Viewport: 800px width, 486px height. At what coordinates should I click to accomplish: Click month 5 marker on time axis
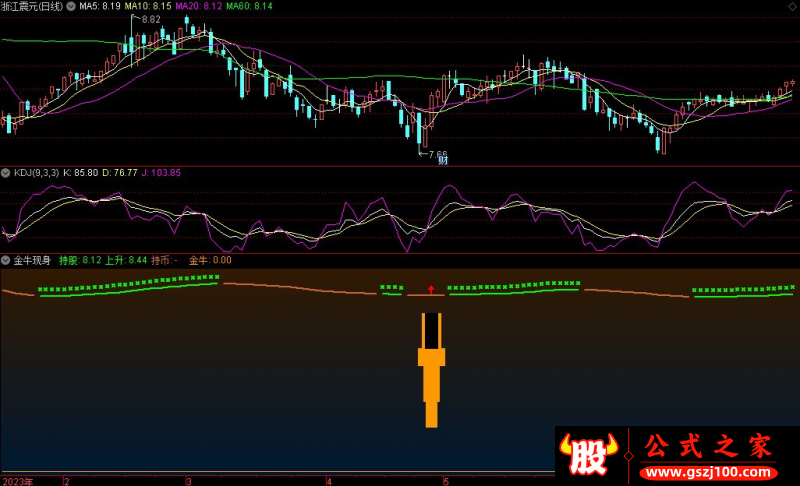pos(446,480)
